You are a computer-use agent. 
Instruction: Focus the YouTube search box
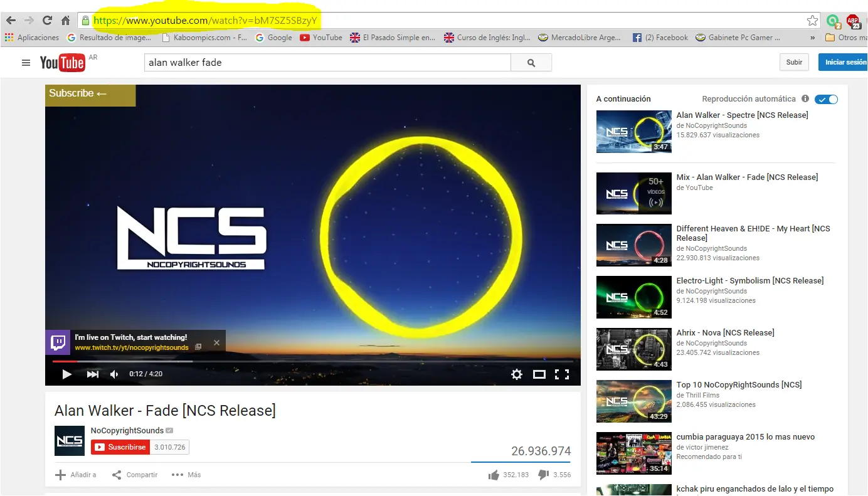click(x=327, y=63)
